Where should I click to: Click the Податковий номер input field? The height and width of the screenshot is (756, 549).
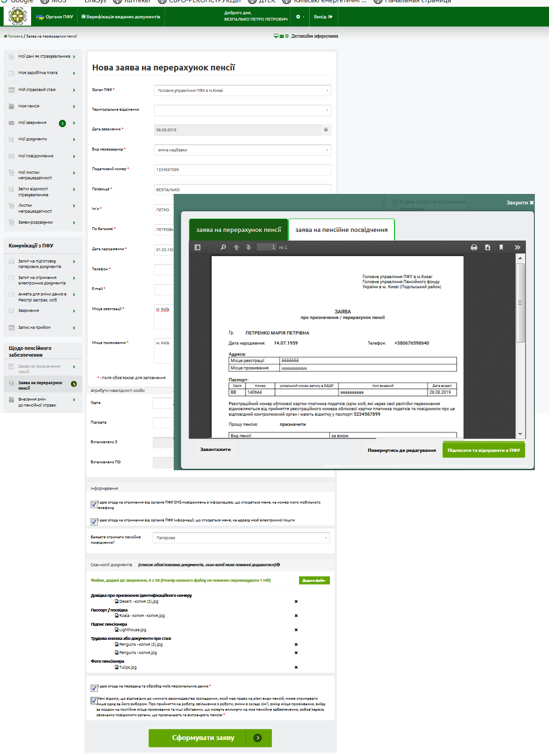tap(242, 170)
